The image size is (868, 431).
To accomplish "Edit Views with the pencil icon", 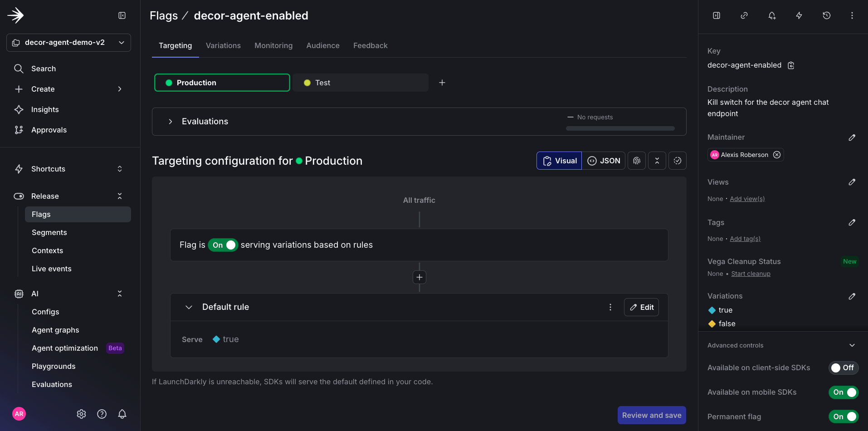I will pyautogui.click(x=852, y=182).
